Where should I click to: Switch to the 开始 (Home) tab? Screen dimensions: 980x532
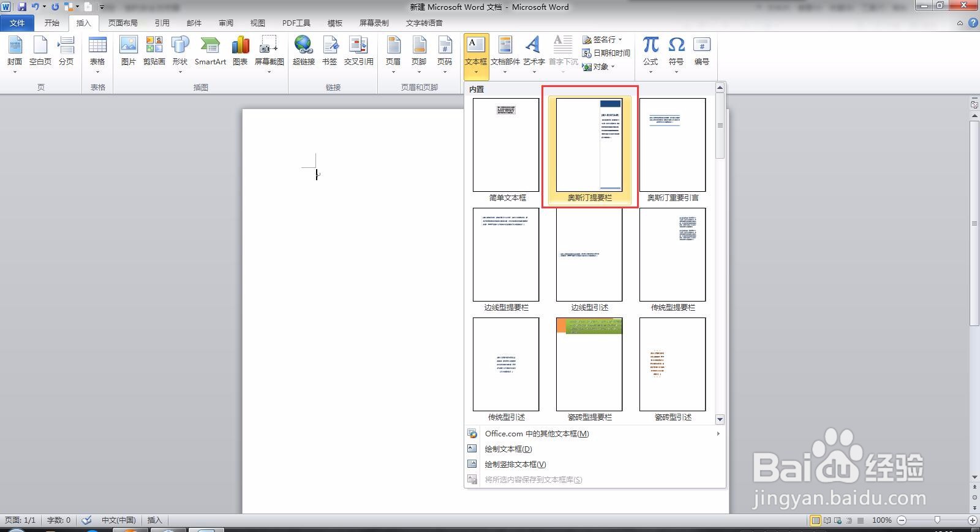pos(52,23)
